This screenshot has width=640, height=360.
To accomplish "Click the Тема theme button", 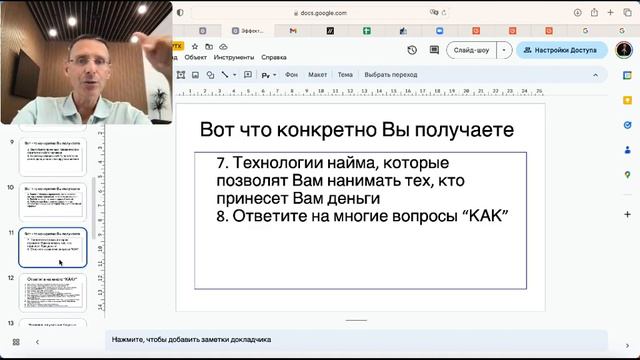I will (345, 75).
